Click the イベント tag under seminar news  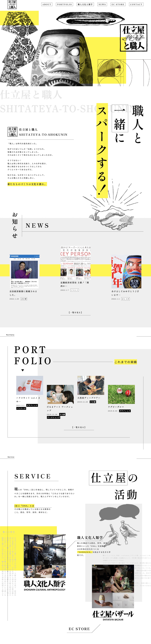(75, 290)
